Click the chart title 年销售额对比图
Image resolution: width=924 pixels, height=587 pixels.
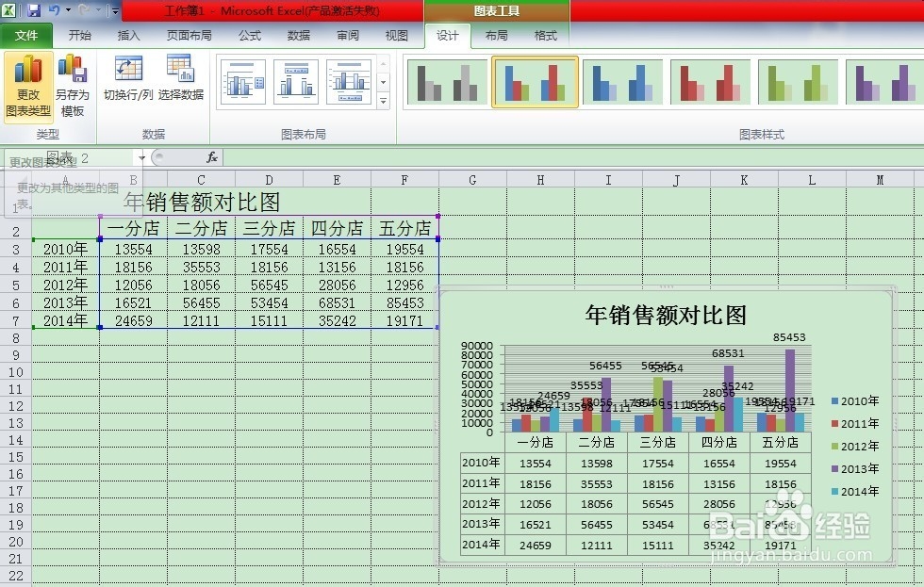(x=666, y=315)
